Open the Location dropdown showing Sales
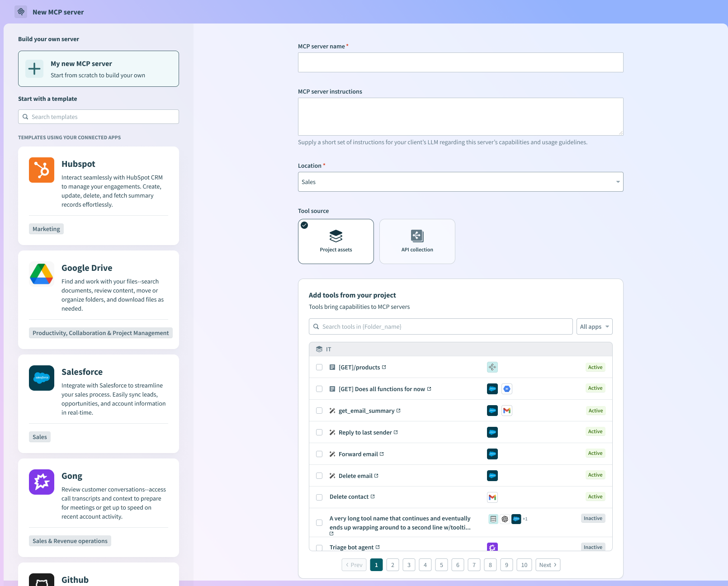Screen dimensions: 728x586 460,182
